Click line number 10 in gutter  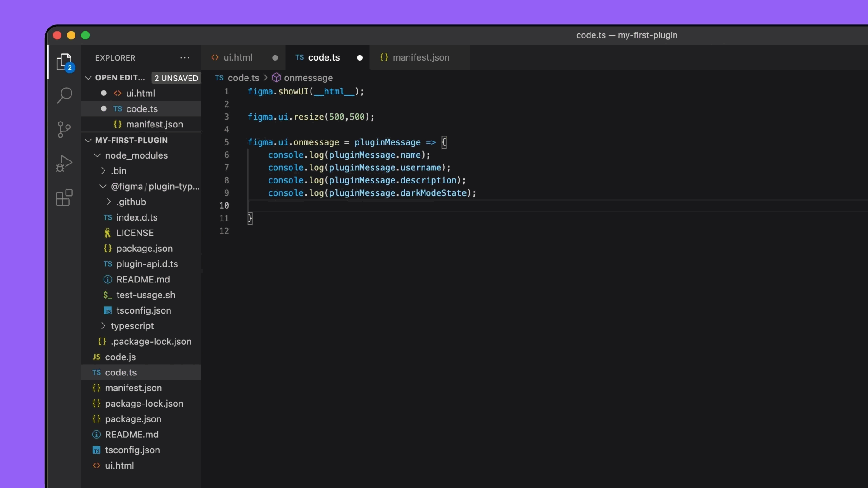coord(224,206)
